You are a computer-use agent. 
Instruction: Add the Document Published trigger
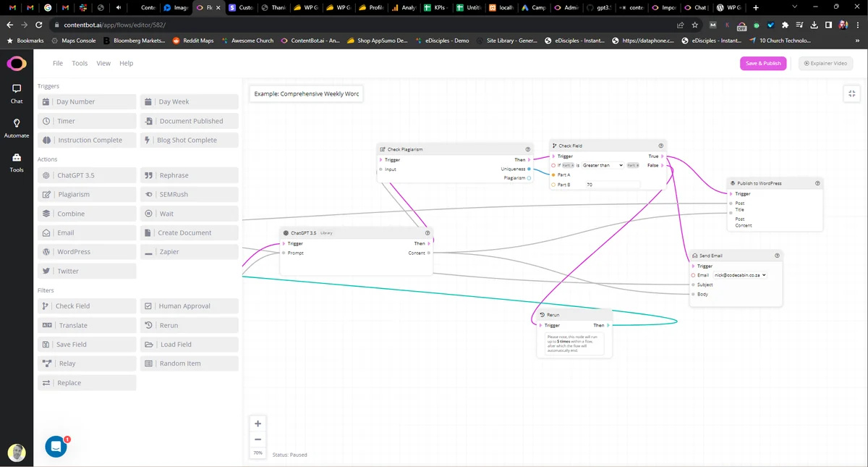[x=189, y=121]
